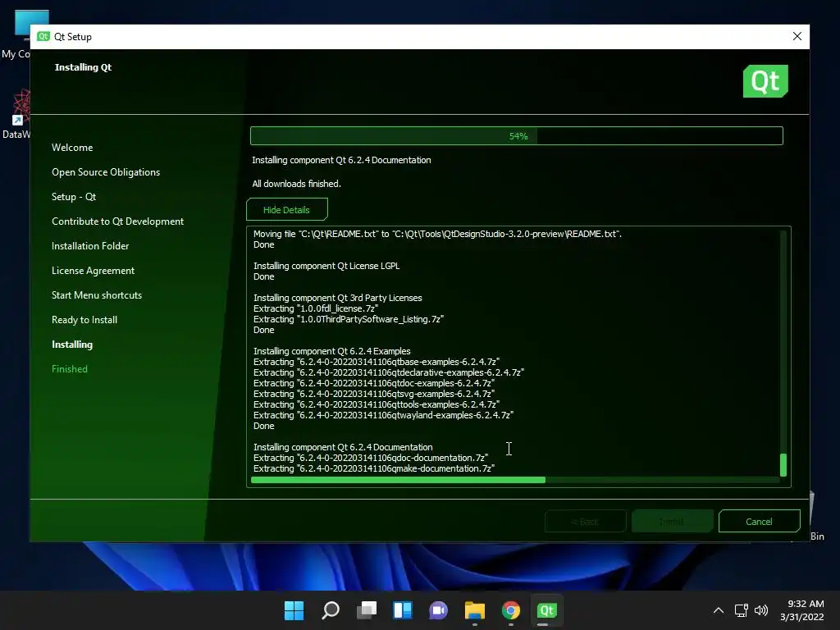The width and height of the screenshot is (840, 630).
Task: Open Google Chrome from taskbar
Action: click(x=510, y=610)
